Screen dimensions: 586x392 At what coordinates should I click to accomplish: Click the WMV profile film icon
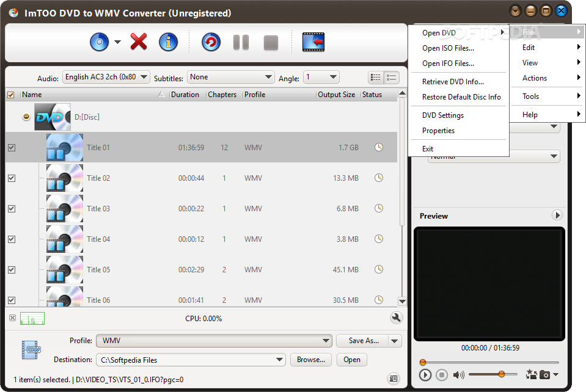coord(31,350)
